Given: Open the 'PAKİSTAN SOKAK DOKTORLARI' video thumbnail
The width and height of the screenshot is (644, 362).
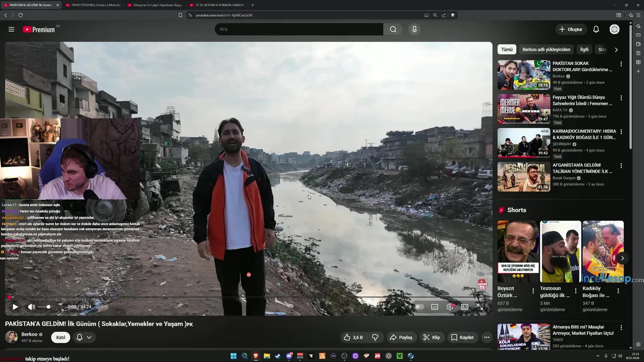Looking at the screenshot, I should tap(524, 75).
